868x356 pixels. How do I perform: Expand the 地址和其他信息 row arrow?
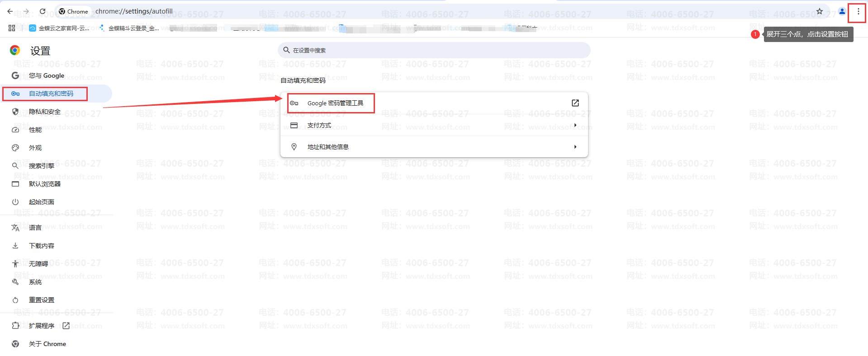click(575, 147)
